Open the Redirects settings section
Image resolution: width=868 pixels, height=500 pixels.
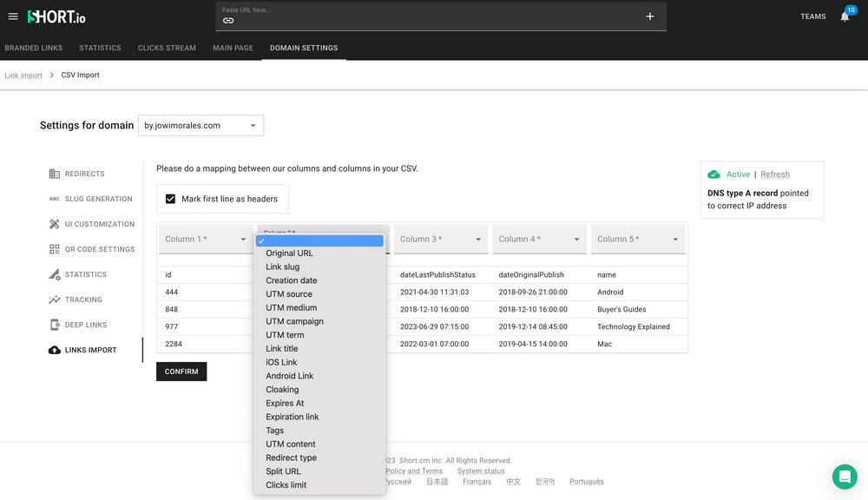[x=86, y=173]
